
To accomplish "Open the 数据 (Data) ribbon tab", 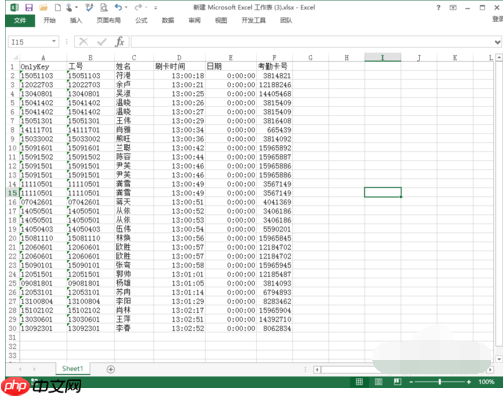I will [x=168, y=20].
